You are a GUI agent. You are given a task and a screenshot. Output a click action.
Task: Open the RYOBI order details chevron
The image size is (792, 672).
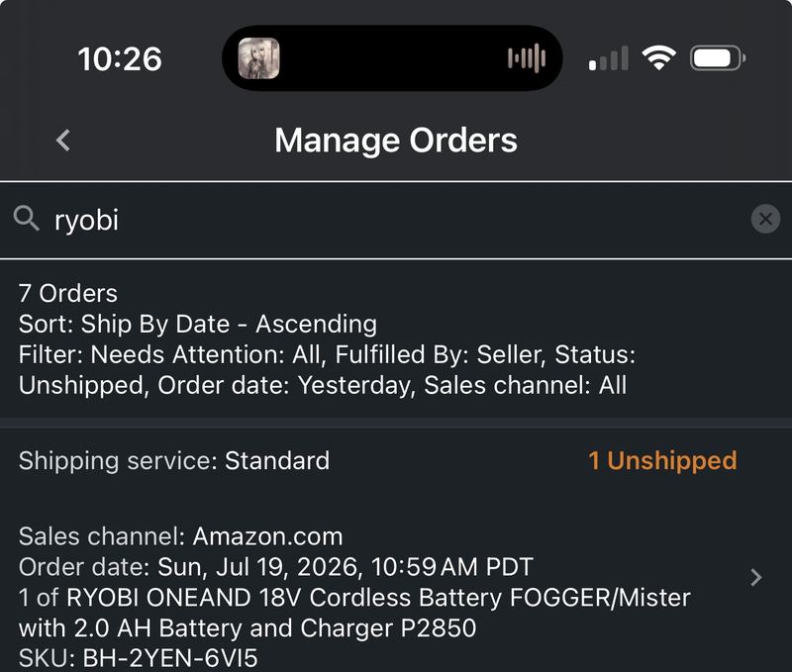pyautogui.click(x=755, y=577)
